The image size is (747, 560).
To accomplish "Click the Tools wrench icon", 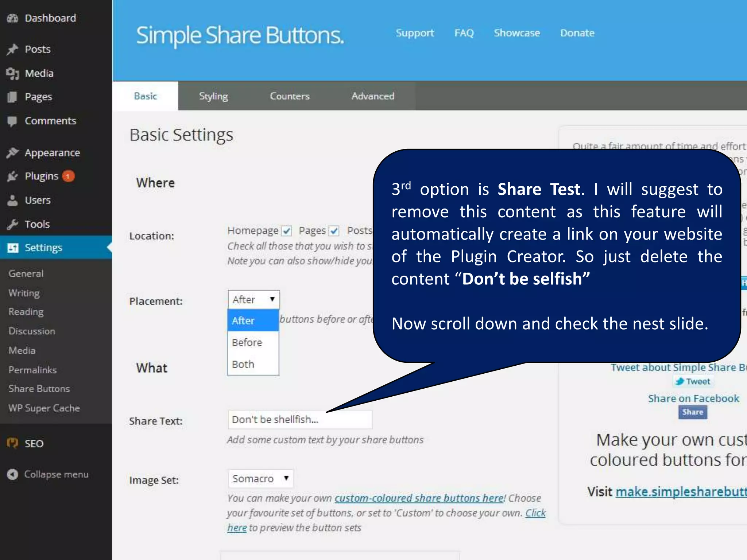I will (x=12, y=224).
